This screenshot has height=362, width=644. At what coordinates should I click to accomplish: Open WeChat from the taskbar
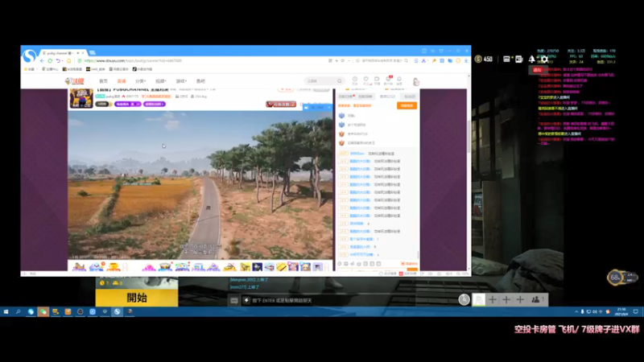pyautogui.click(x=43, y=312)
